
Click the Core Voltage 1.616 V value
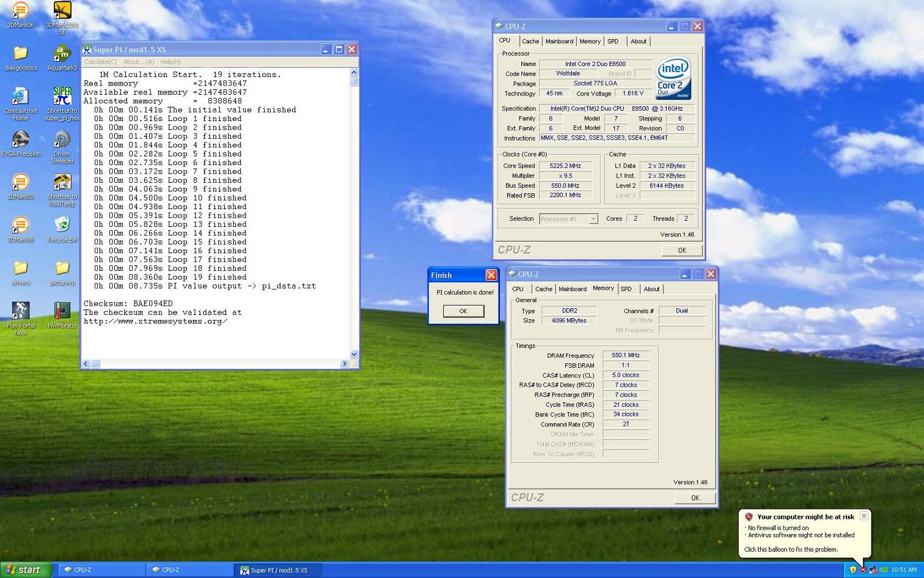[632, 94]
